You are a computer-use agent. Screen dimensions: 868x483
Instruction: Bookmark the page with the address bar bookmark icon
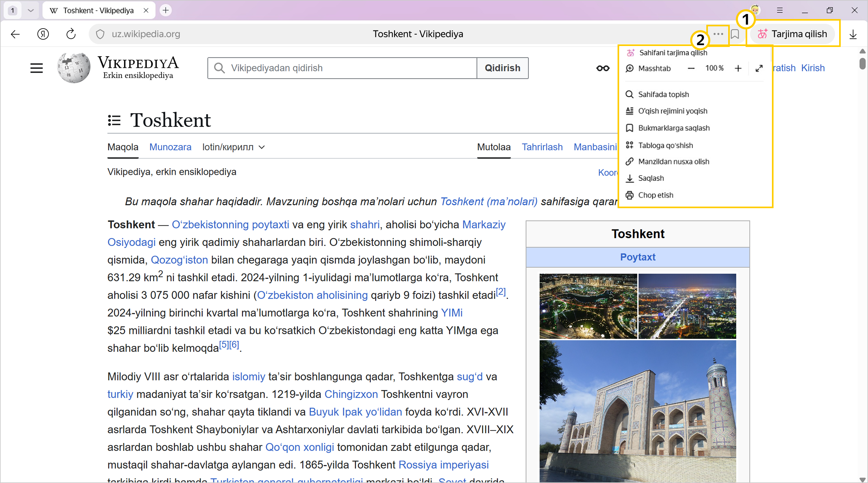(x=735, y=34)
